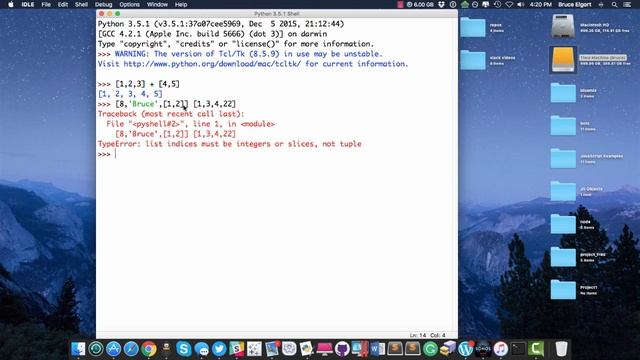Open Spotlight search magnifier
Screen dimensions: 640x360
[x=614, y=4]
